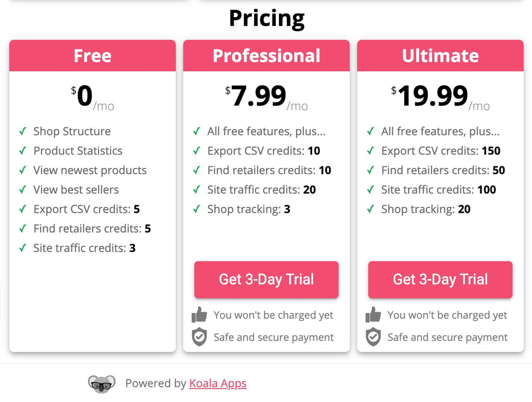
Task: Click the $7.99 per month price
Action: pos(267,96)
